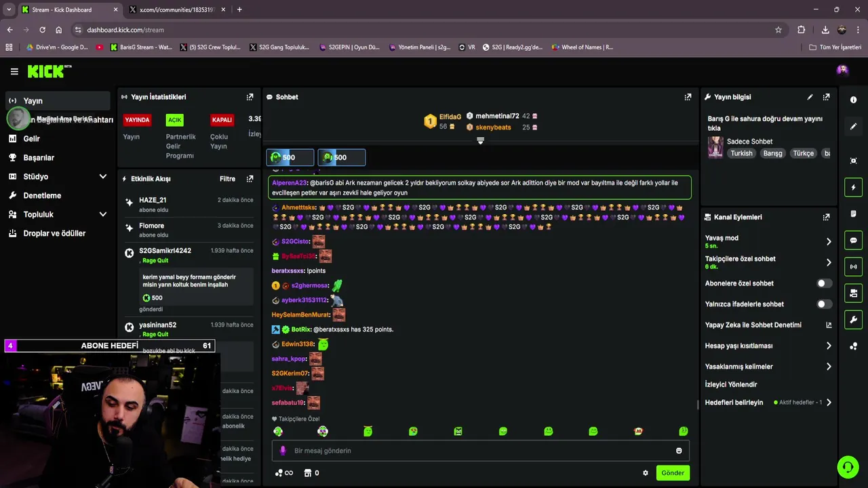The image size is (868, 488).
Task: Pop out the Yayın İstatistikleri panel
Action: click(250, 97)
